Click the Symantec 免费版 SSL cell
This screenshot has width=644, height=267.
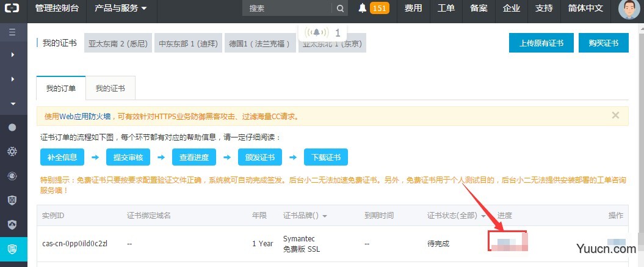pos(302,244)
